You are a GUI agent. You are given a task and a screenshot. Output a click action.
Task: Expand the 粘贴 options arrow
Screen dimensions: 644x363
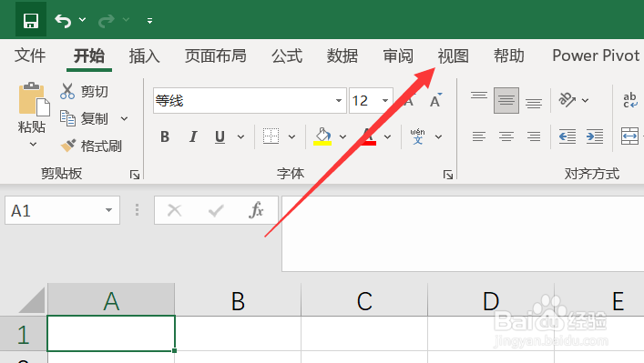tap(33, 144)
